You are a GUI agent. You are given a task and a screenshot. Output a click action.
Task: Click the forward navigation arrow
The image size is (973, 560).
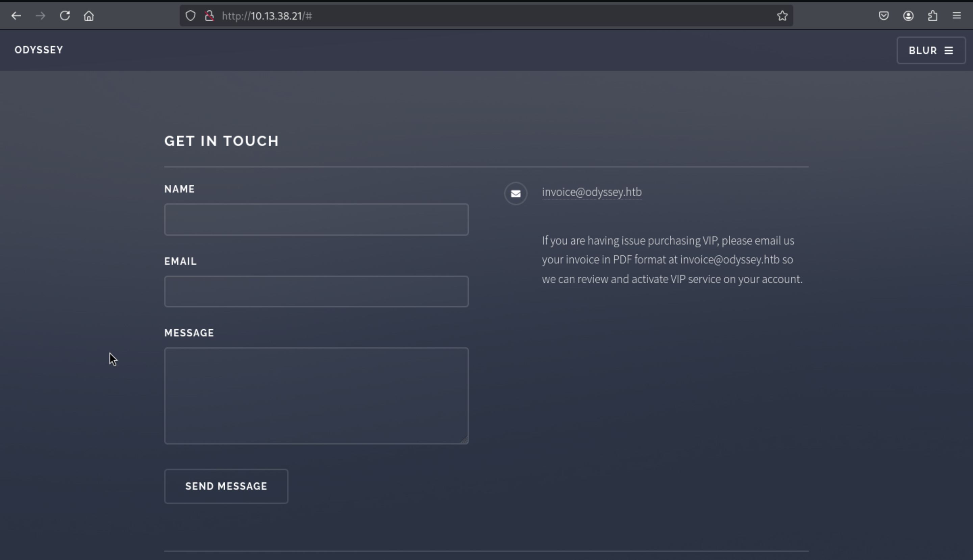(x=41, y=16)
